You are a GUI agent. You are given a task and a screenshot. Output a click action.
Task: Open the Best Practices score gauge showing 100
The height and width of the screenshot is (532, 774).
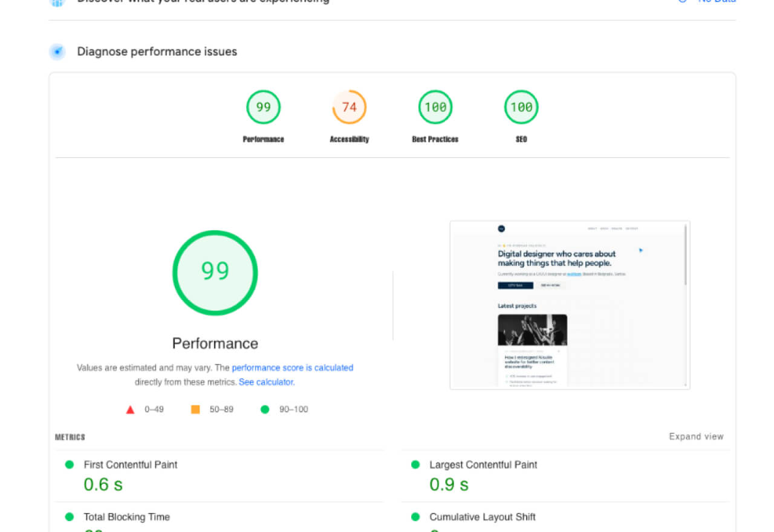(435, 106)
